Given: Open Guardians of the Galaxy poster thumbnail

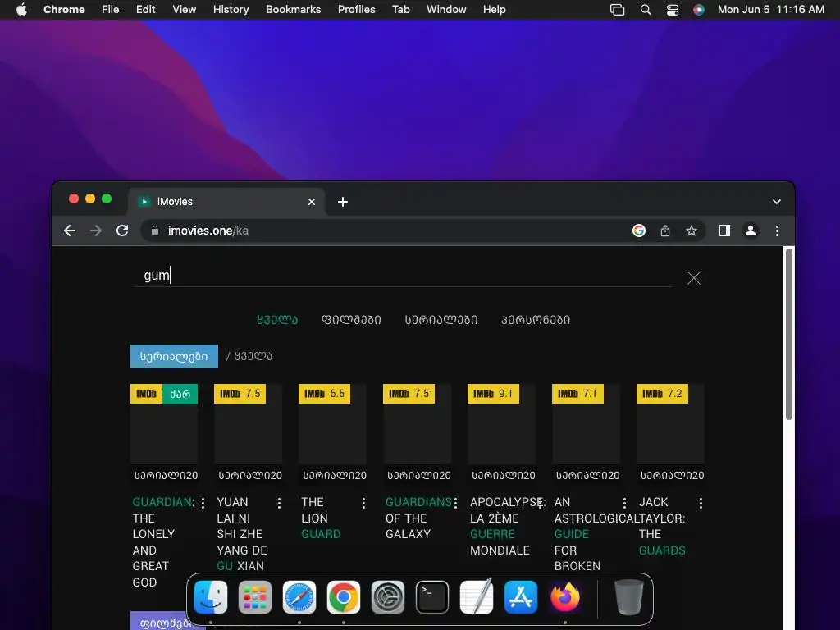Looking at the screenshot, I should [x=417, y=424].
